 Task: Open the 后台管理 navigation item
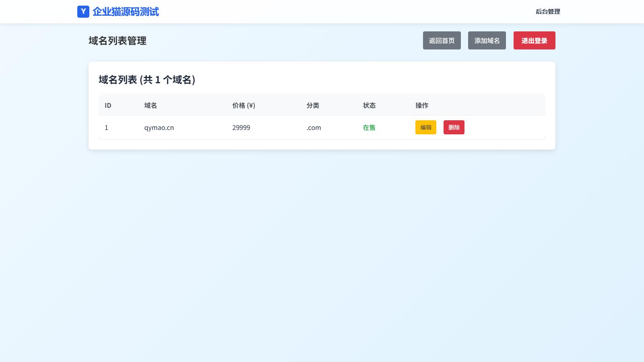(547, 12)
